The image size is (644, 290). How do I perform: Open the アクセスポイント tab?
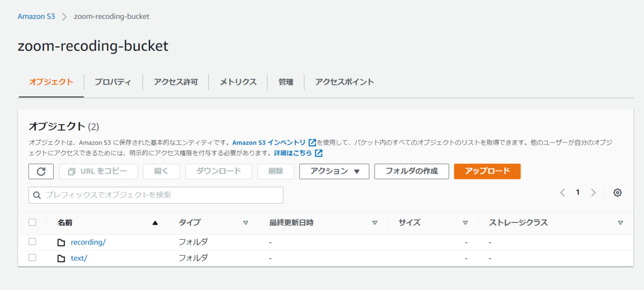click(345, 82)
